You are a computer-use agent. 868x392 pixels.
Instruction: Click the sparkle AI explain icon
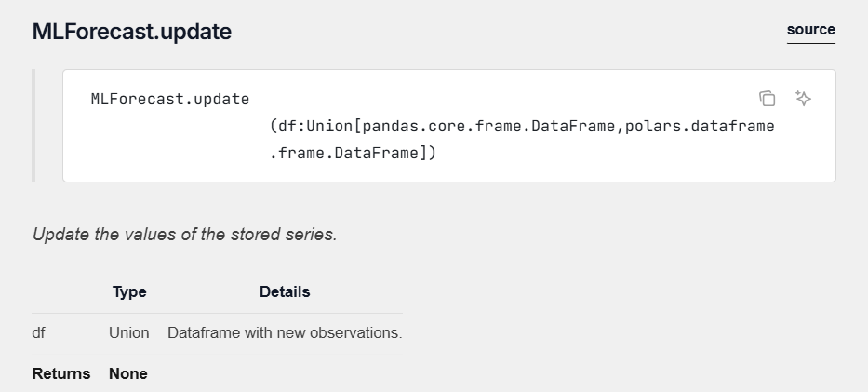click(x=804, y=99)
